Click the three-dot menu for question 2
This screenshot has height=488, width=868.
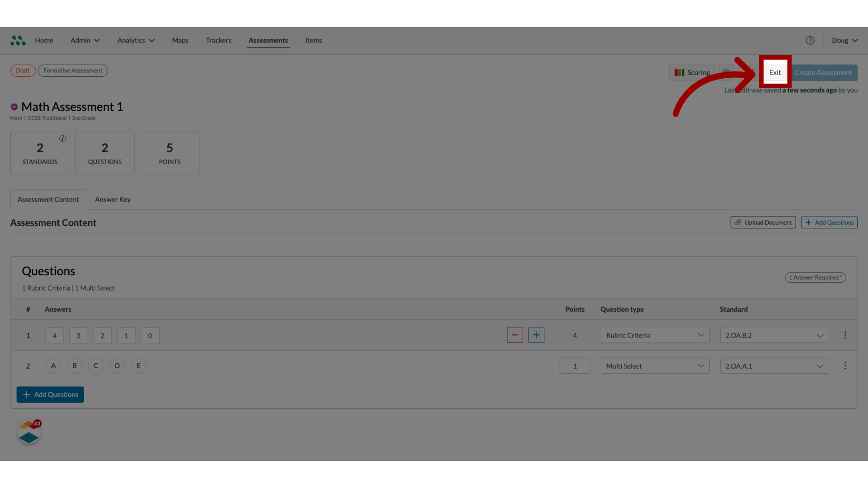845,365
